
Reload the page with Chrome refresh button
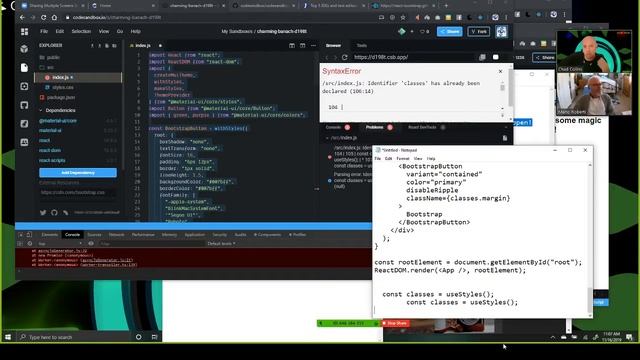(43, 18)
